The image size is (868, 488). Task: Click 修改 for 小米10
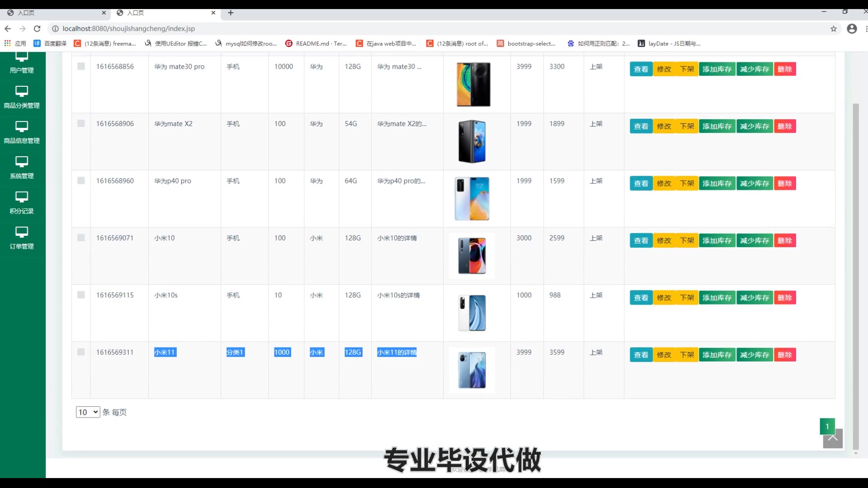tap(664, 241)
